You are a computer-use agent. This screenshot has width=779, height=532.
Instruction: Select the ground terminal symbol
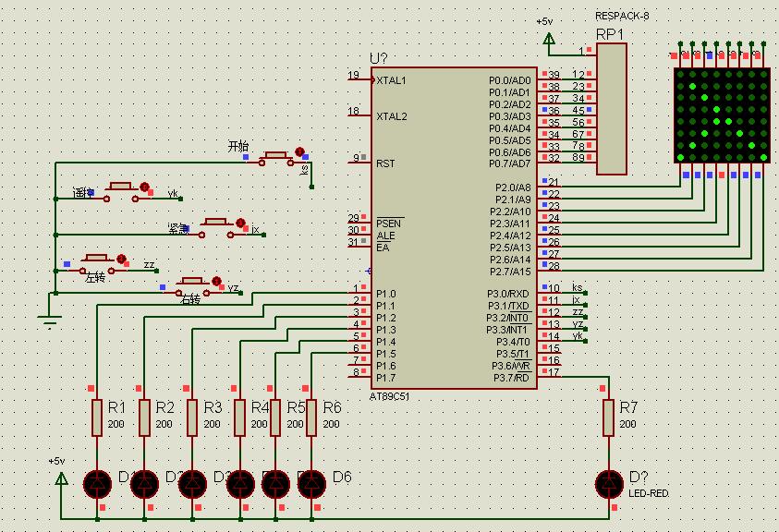click(48, 319)
